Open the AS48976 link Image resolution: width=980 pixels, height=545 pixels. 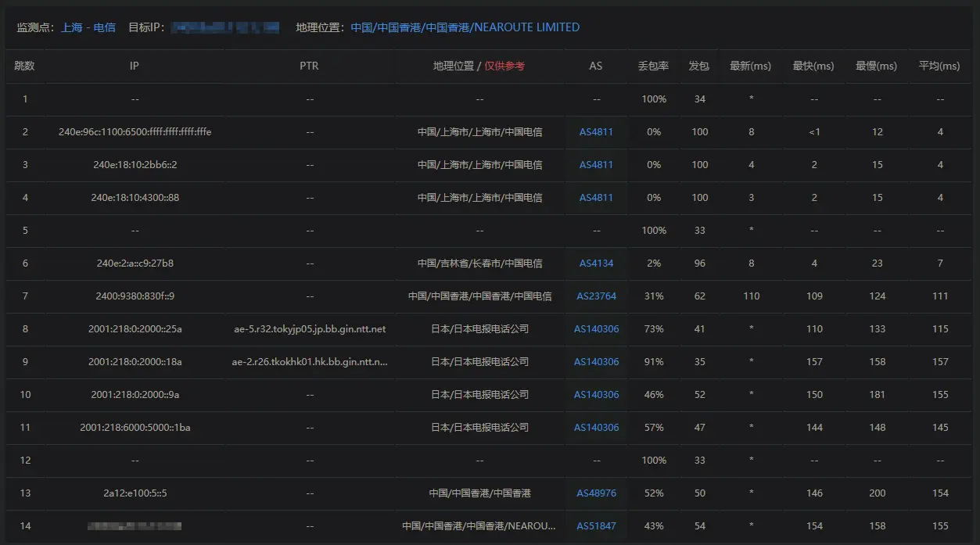pyautogui.click(x=596, y=493)
